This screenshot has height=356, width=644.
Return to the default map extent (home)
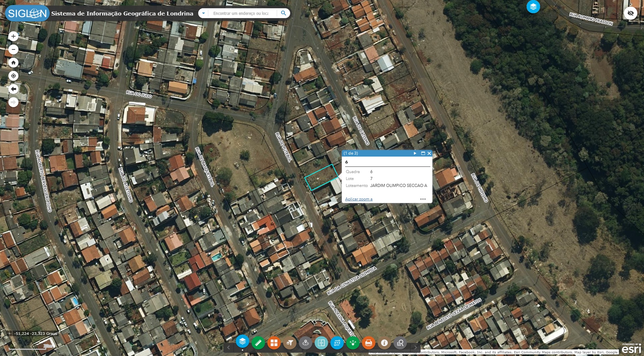coord(13,62)
